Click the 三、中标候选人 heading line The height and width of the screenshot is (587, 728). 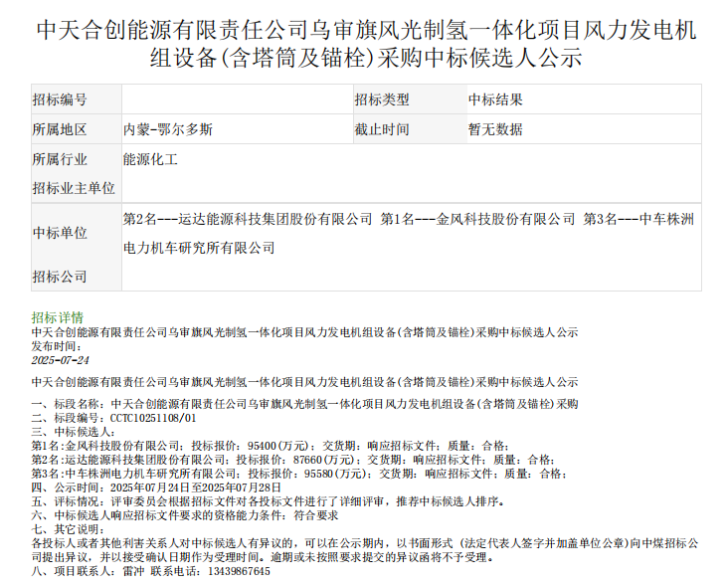(x=74, y=432)
